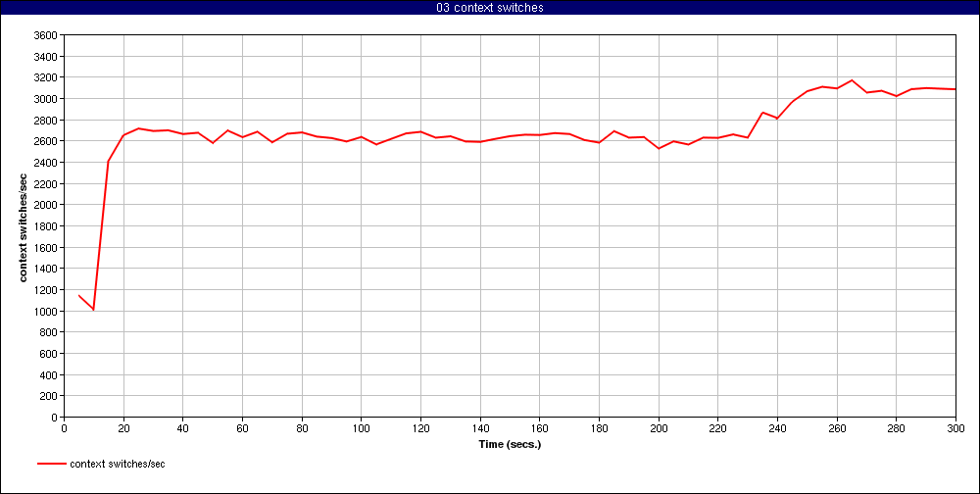This screenshot has height=494, width=980.
Task: Click x-axis tick label 40
Action: tap(182, 429)
